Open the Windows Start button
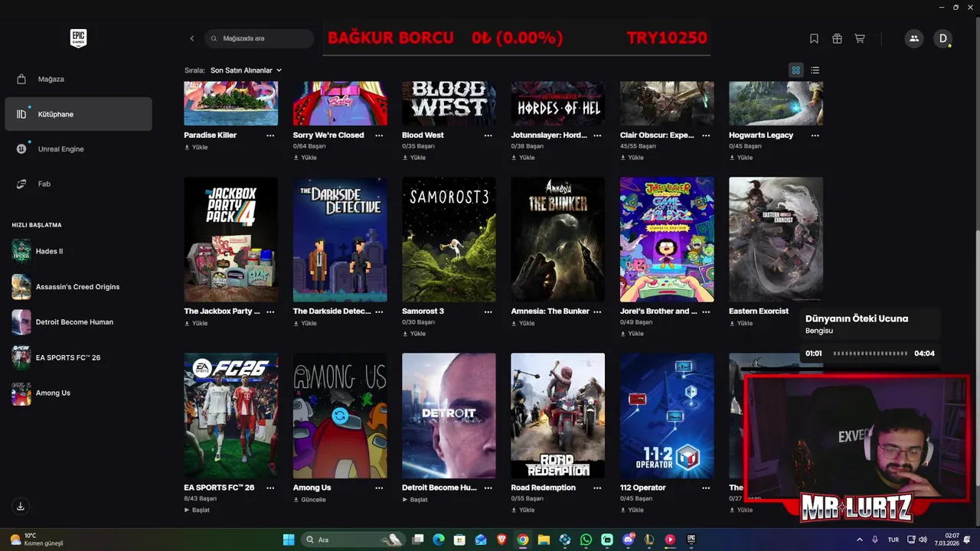 289,540
